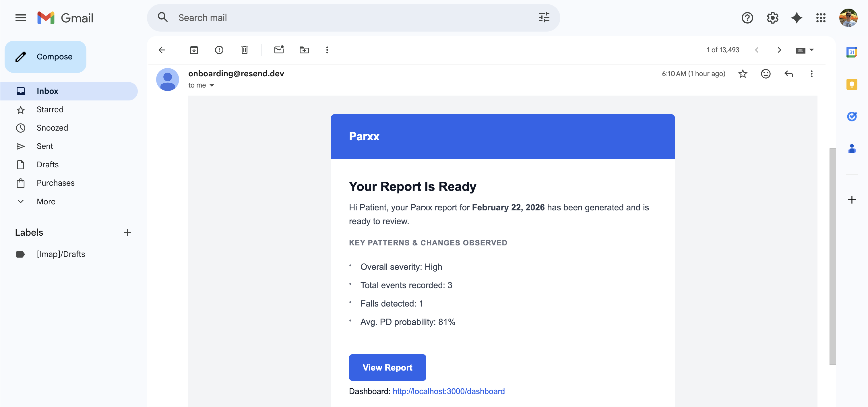Viewport: 868px width, 407px height.
Task: Star this email from onboarding@resend.dev
Action: click(743, 74)
